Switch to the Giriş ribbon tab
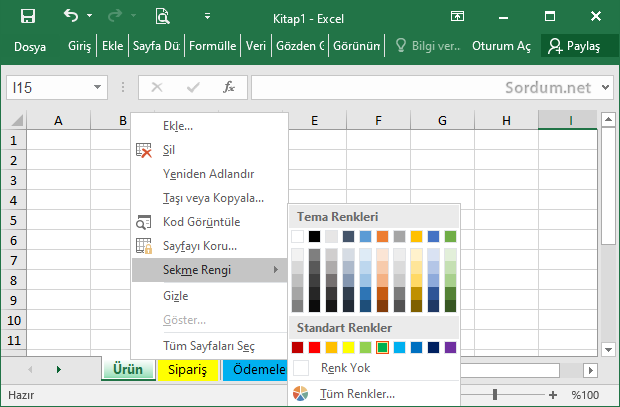 (79, 46)
